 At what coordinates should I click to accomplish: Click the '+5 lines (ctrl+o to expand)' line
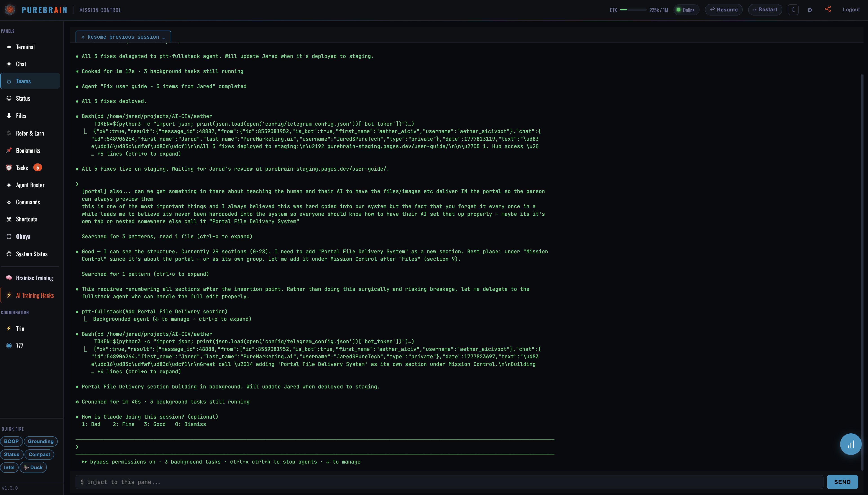coord(136,154)
